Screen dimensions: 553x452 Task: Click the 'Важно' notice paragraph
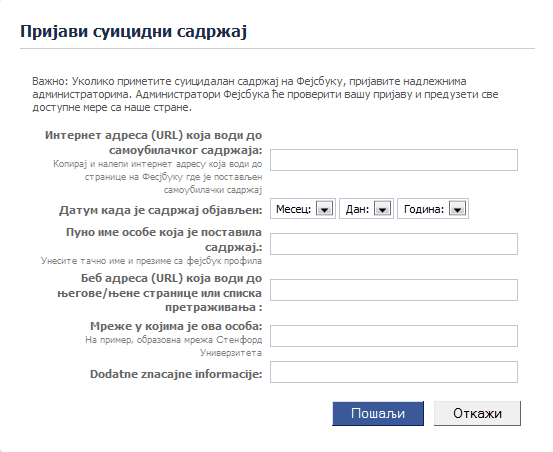265,94
